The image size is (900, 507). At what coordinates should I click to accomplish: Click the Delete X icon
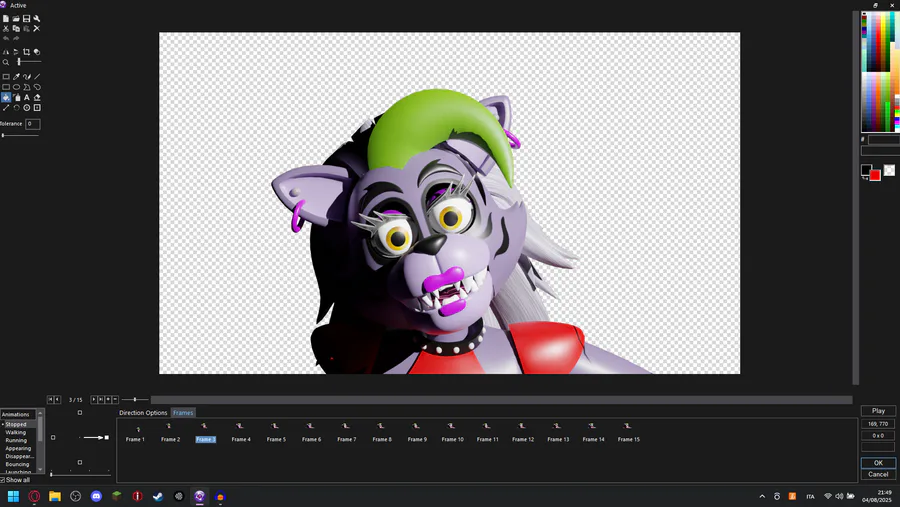tap(37, 28)
